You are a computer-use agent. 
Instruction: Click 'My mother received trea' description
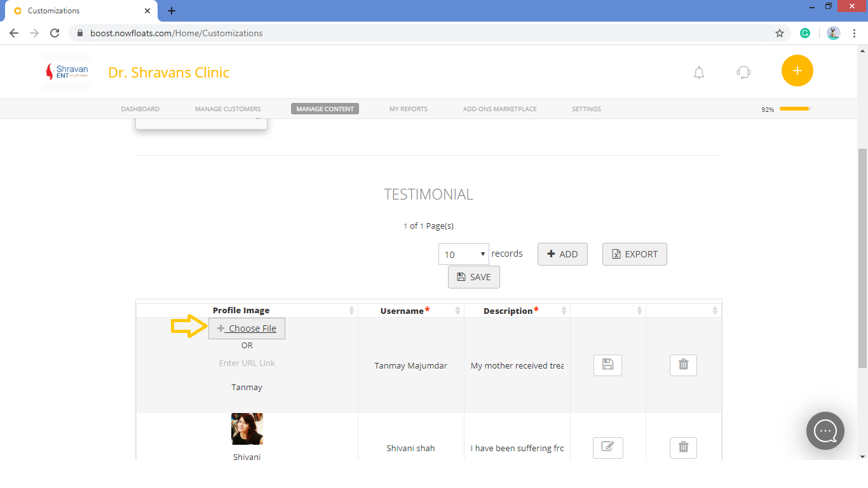(517, 365)
